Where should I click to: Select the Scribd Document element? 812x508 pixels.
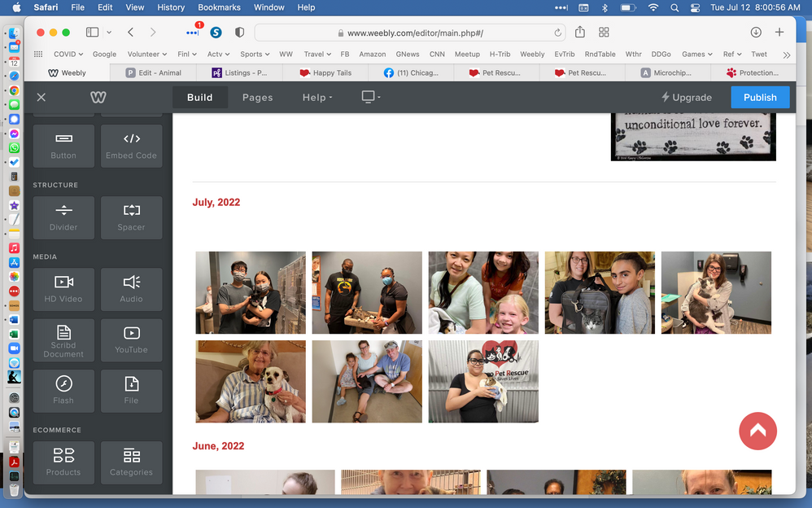(63, 339)
